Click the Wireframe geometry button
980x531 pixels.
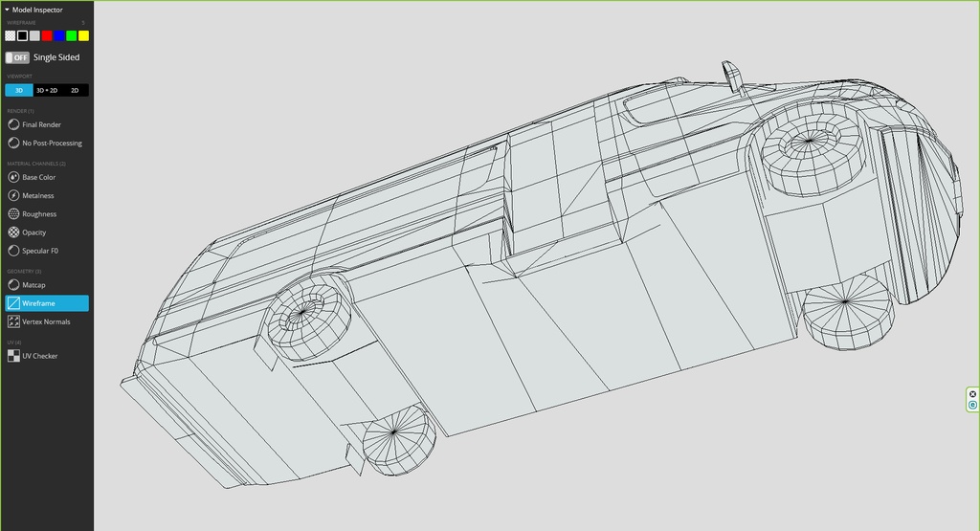click(x=46, y=303)
